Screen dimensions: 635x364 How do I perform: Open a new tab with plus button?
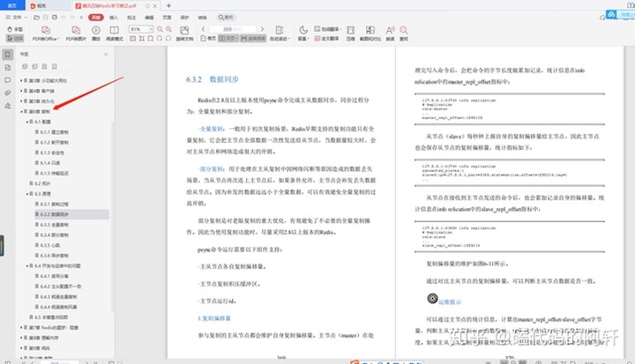pos(168,5)
